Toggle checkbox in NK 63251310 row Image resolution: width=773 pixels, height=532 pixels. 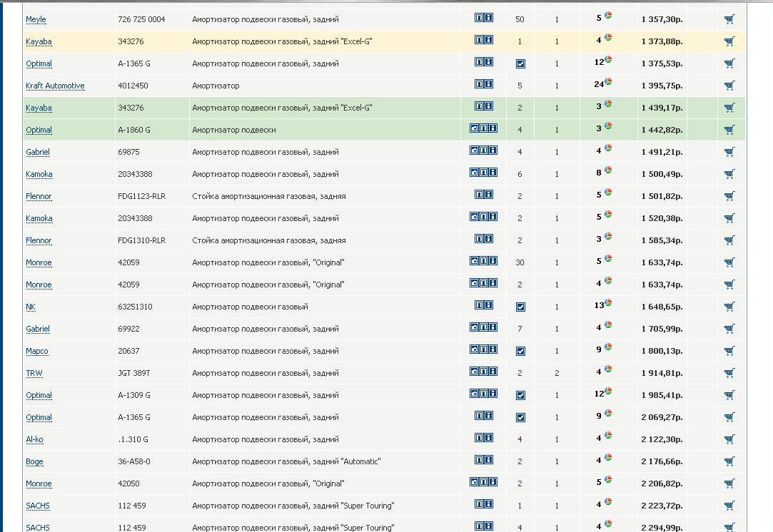[x=520, y=307]
